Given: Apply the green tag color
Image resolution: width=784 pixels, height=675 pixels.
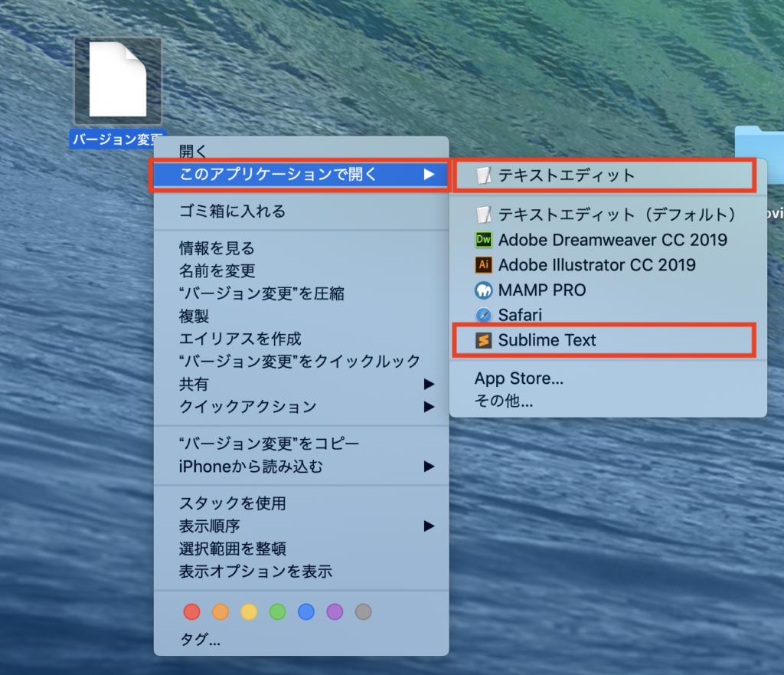Looking at the screenshot, I should click(277, 611).
